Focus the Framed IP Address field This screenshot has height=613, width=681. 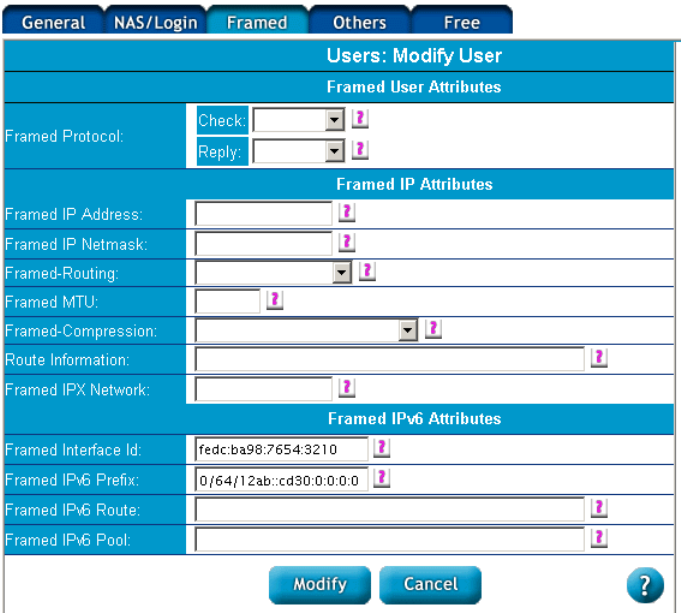[x=264, y=214]
